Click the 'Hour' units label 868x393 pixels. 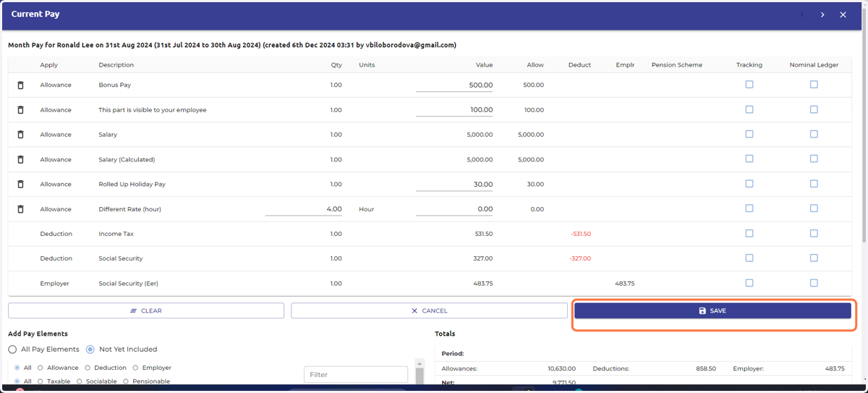pyautogui.click(x=367, y=209)
